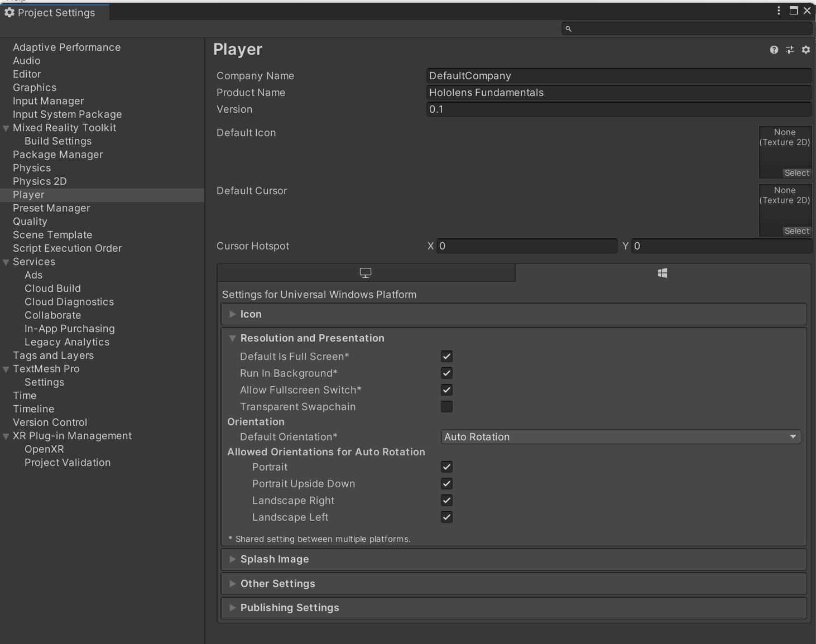816x644 pixels.
Task: Disable Portrait Upside Down orientation
Action: pos(447,484)
